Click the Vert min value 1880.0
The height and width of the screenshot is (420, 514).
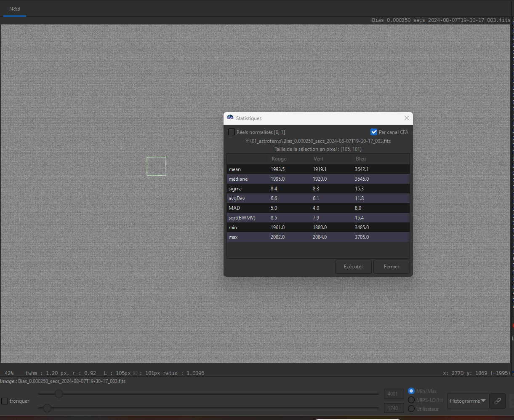tap(320, 227)
